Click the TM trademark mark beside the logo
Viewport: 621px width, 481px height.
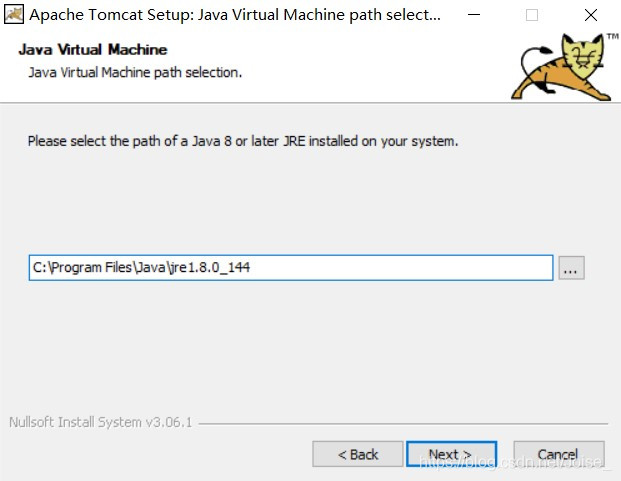click(x=611, y=37)
